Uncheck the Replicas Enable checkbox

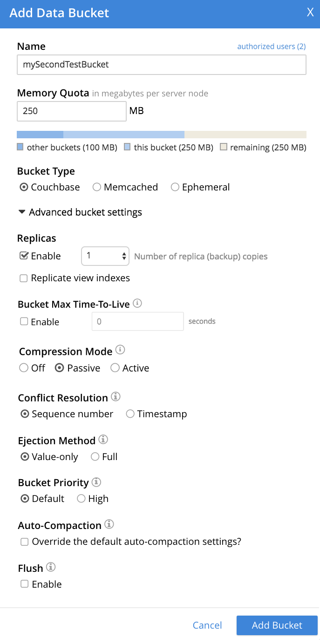click(23, 256)
